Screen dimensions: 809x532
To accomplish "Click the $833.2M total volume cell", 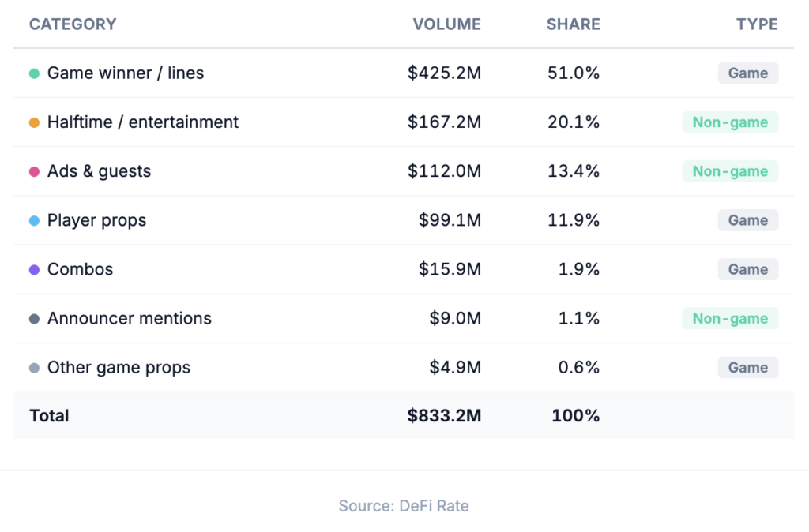I will tap(444, 416).
